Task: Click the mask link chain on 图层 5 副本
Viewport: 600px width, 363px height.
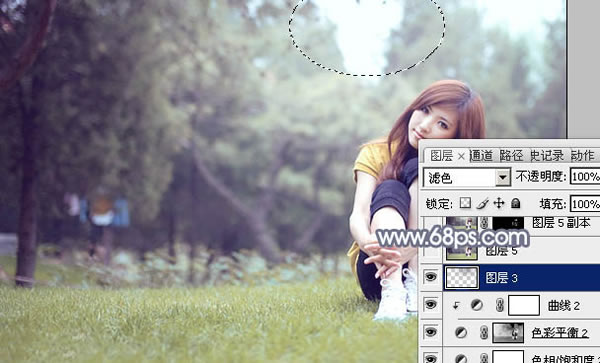Action: pyautogui.click(x=484, y=223)
